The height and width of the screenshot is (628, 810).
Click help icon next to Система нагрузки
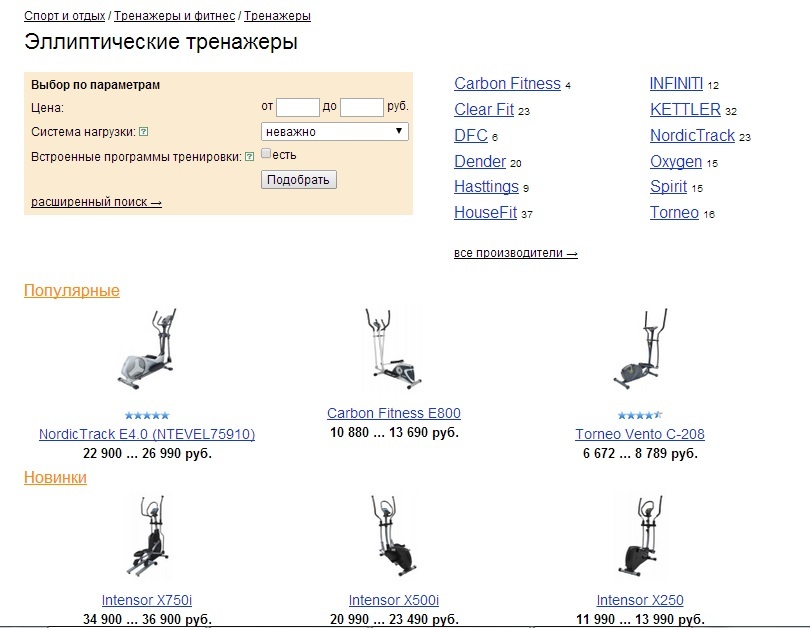coord(144,132)
